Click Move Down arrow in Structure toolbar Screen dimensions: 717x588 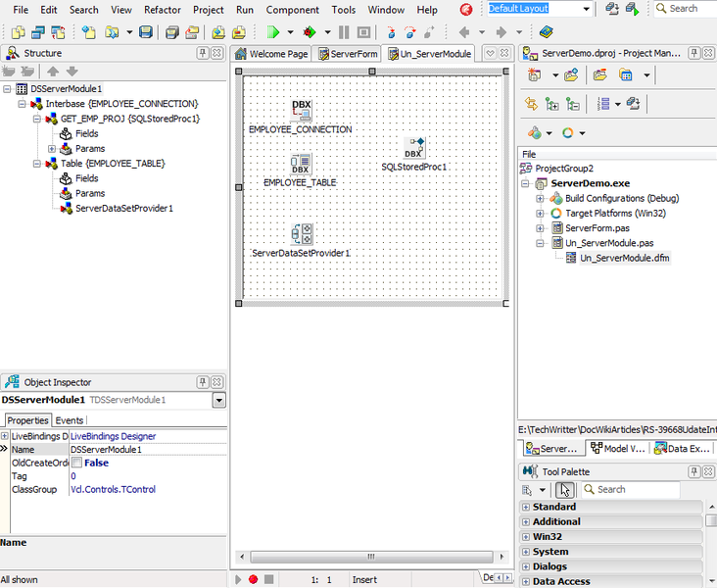point(72,71)
